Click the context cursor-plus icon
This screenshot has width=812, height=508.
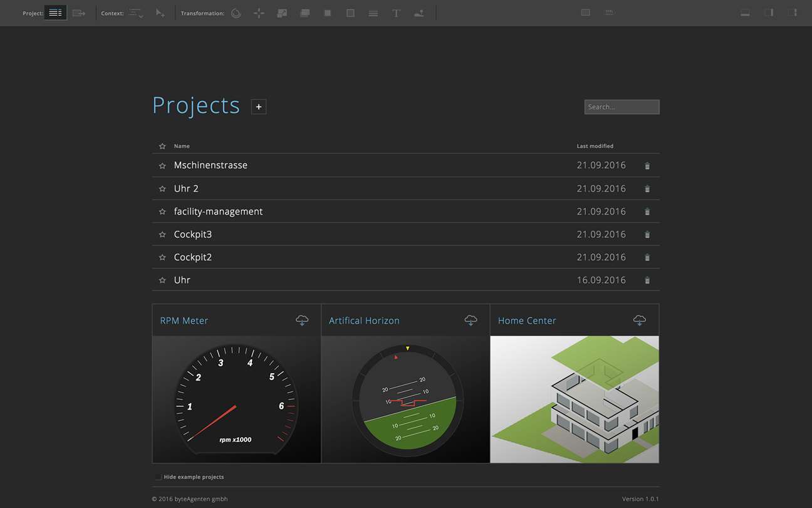point(160,13)
